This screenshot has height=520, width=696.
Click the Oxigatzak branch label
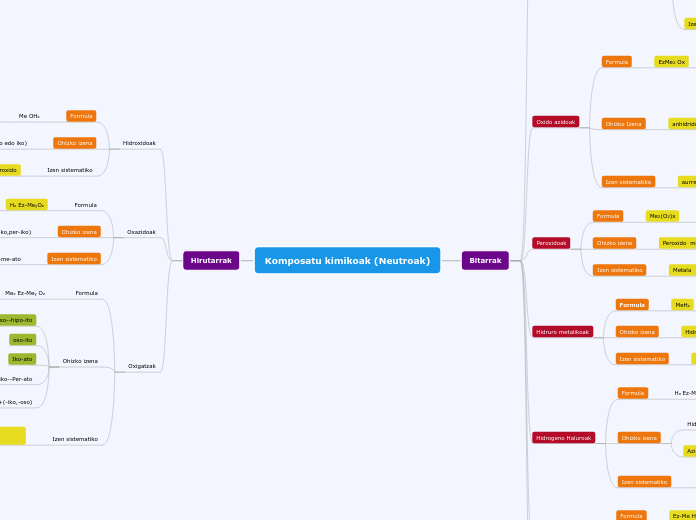point(142,366)
